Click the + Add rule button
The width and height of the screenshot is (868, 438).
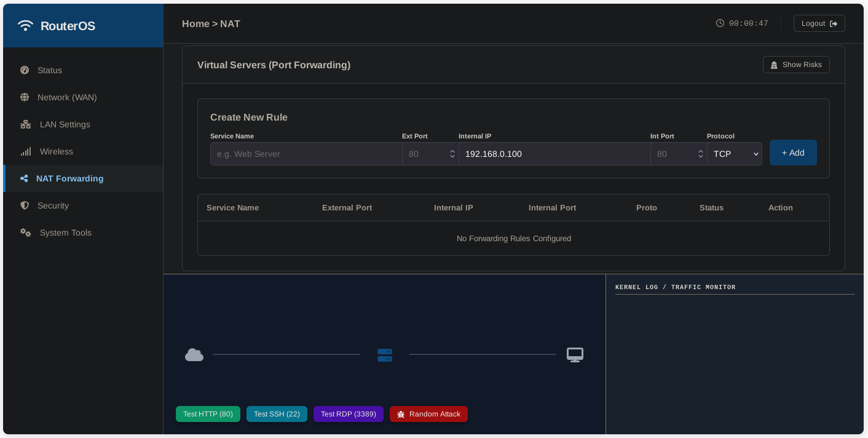(x=793, y=153)
